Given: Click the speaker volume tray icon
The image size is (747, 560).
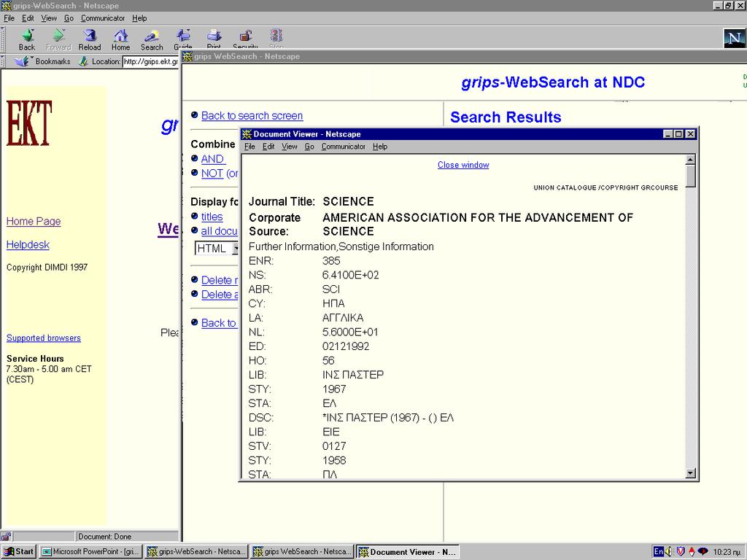Looking at the screenshot, I should [x=669, y=551].
